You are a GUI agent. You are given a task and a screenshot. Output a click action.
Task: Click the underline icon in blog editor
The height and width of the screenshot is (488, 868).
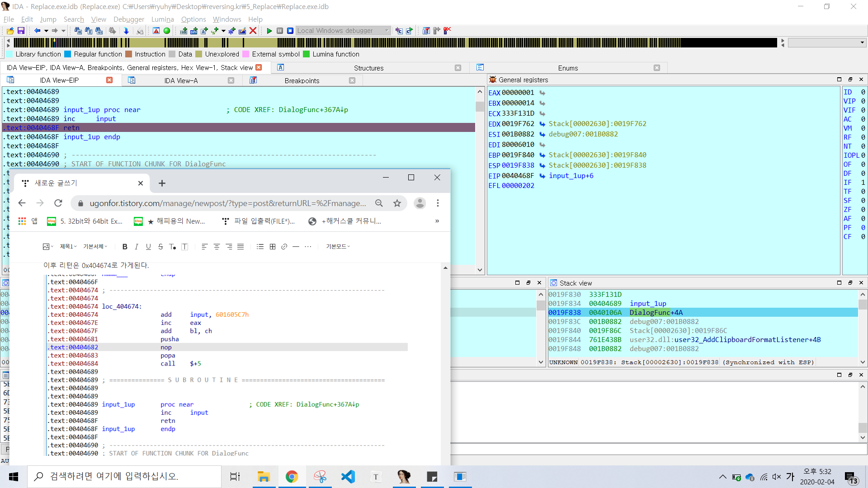pos(148,247)
